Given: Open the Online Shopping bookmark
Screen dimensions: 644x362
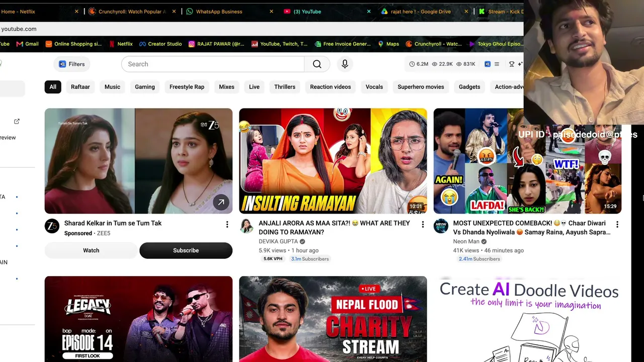Looking at the screenshot, I should (x=73, y=44).
